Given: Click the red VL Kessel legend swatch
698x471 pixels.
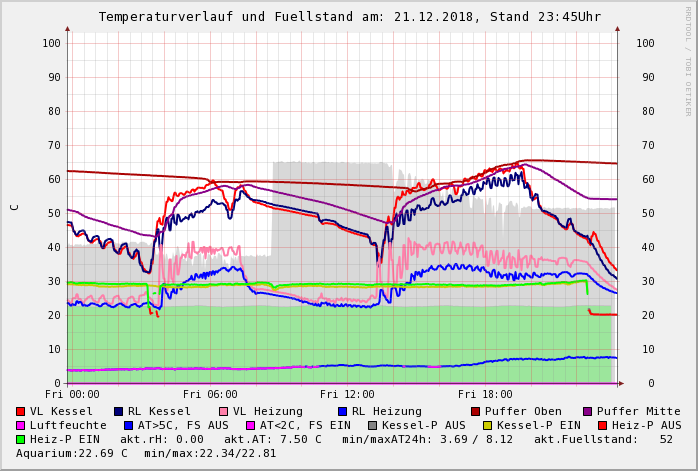Looking at the screenshot, I should (x=21, y=412).
